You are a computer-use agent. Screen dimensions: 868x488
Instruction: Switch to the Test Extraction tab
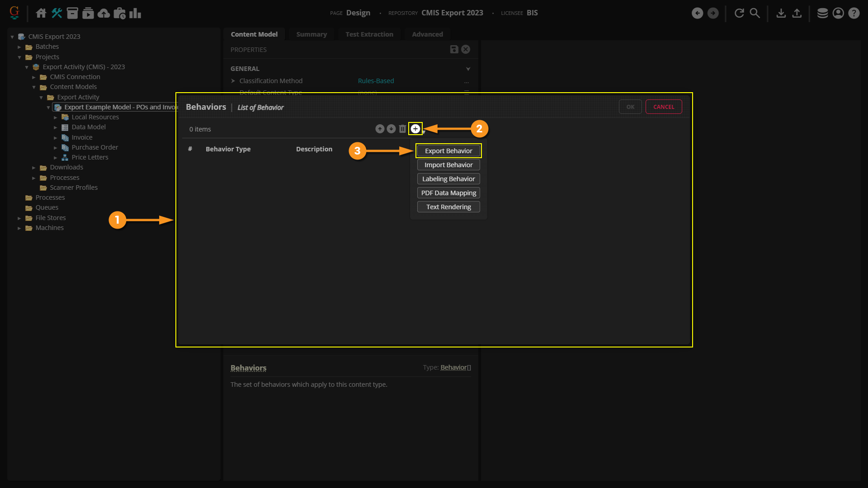click(x=369, y=34)
